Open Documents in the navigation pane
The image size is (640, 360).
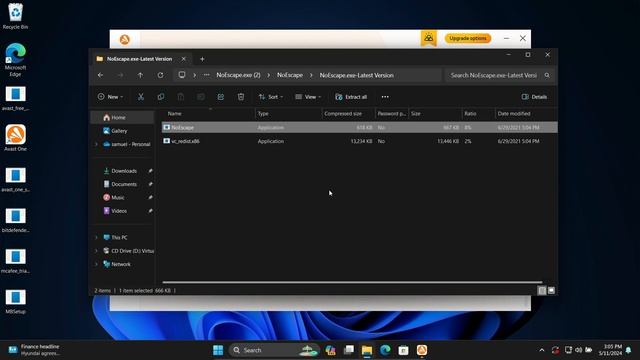(x=124, y=184)
